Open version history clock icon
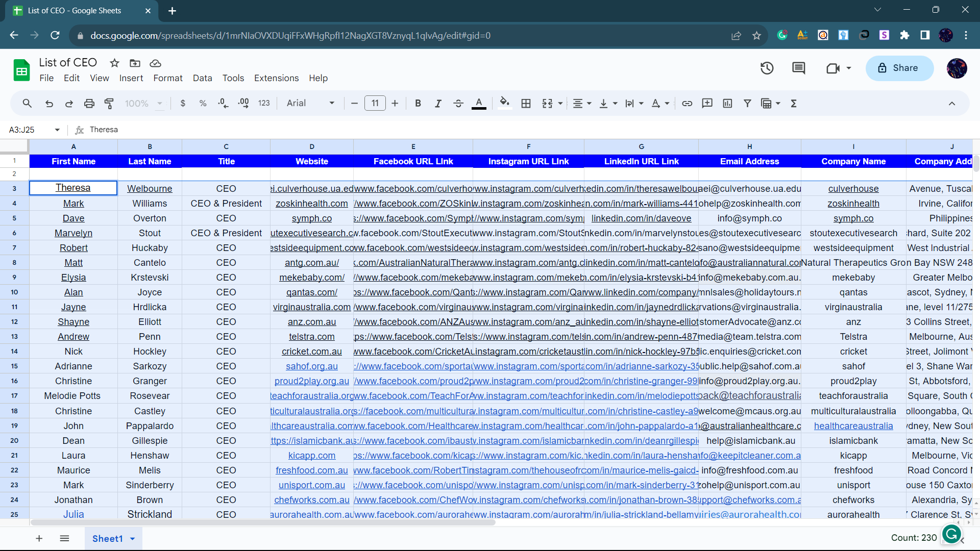Viewport: 980px width, 551px height. coord(767,68)
